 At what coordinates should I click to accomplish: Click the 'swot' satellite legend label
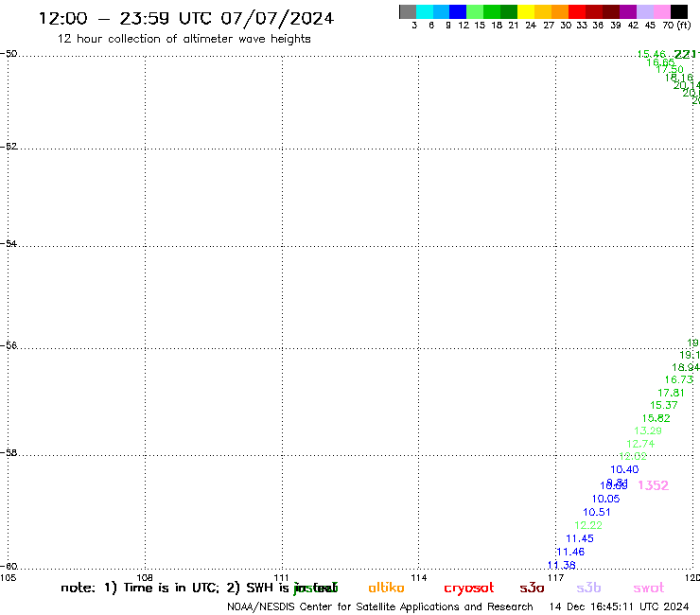tap(649, 588)
